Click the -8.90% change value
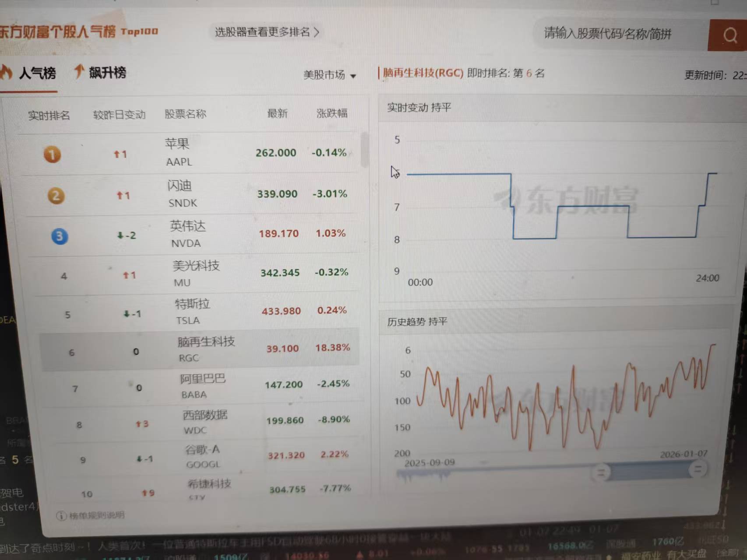Image resolution: width=747 pixels, height=560 pixels. point(334,419)
